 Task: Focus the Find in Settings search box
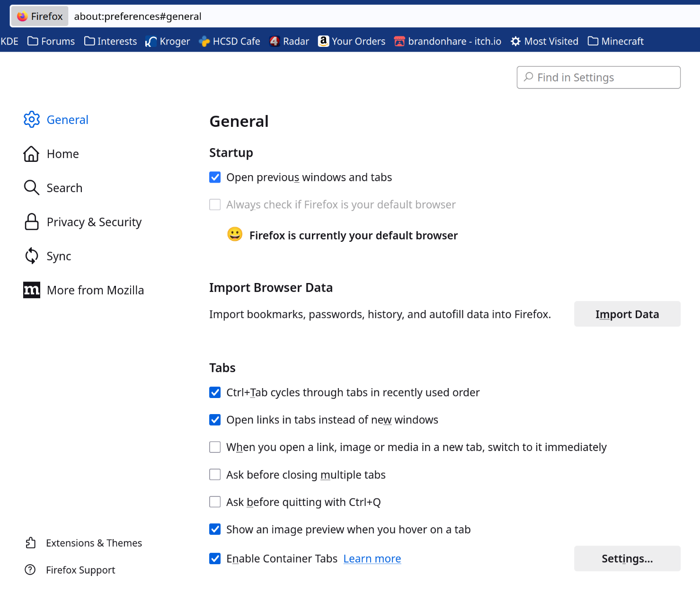pos(598,77)
